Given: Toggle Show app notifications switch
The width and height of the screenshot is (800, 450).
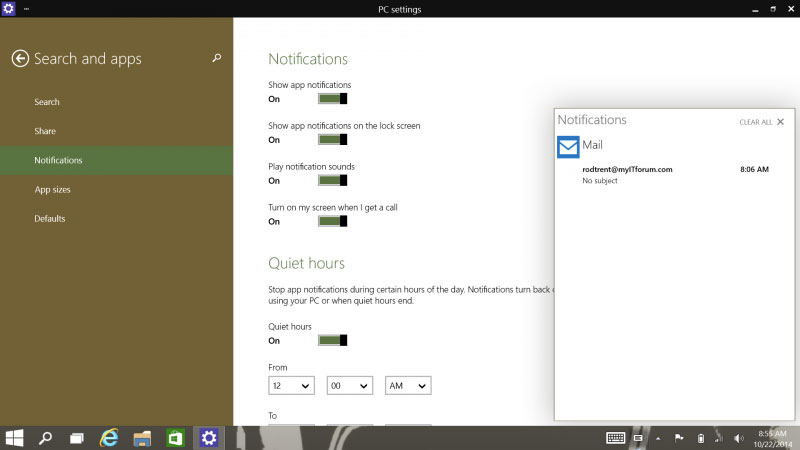Looking at the screenshot, I should tap(332, 99).
